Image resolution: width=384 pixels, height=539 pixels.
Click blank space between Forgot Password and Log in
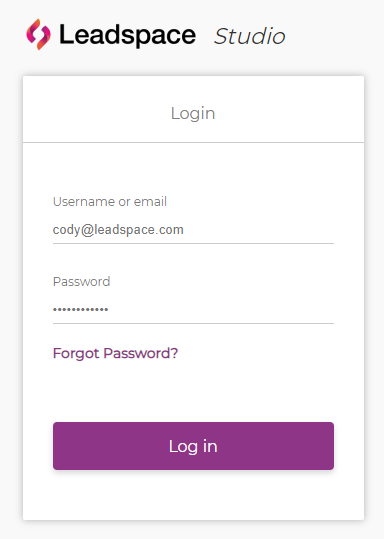tap(193, 392)
